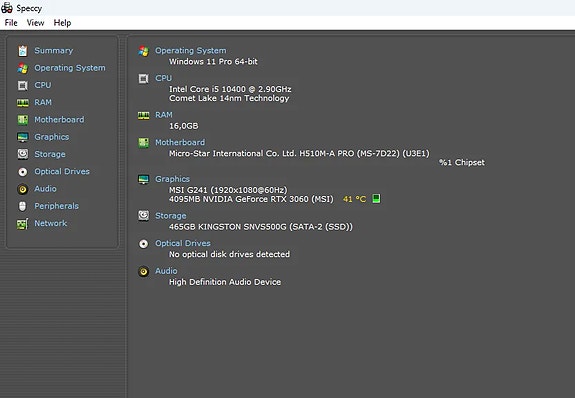Click the Graphics heading link in summary
Screen dimensions: 575x398
point(172,179)
